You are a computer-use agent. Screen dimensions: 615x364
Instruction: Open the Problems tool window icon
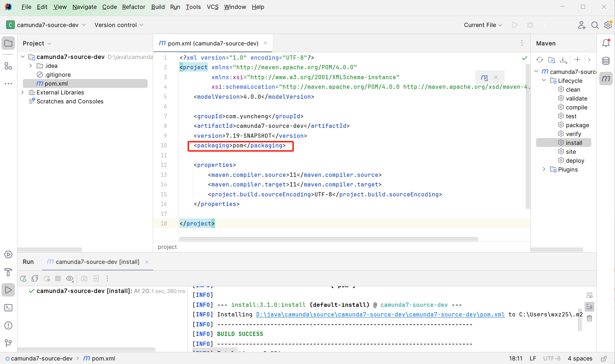click(x=8, y=326)
